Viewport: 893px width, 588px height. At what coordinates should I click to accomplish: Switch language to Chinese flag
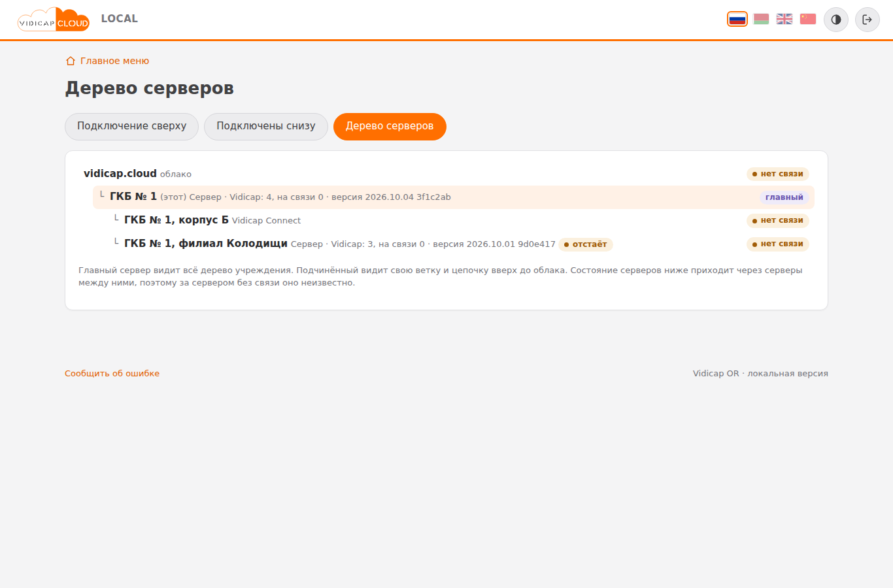(x=808, y=19)
